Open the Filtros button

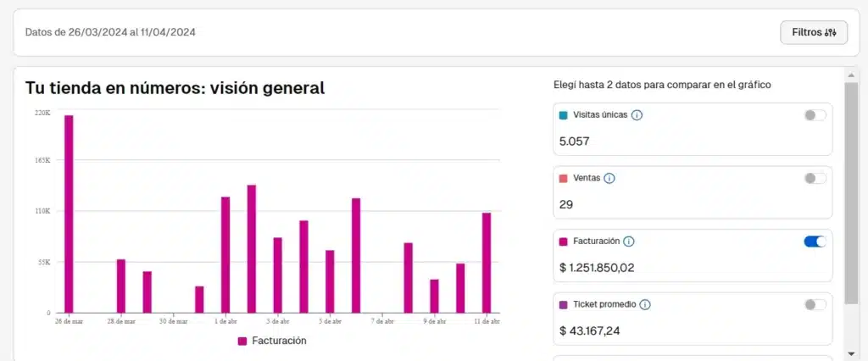(814, 32)
